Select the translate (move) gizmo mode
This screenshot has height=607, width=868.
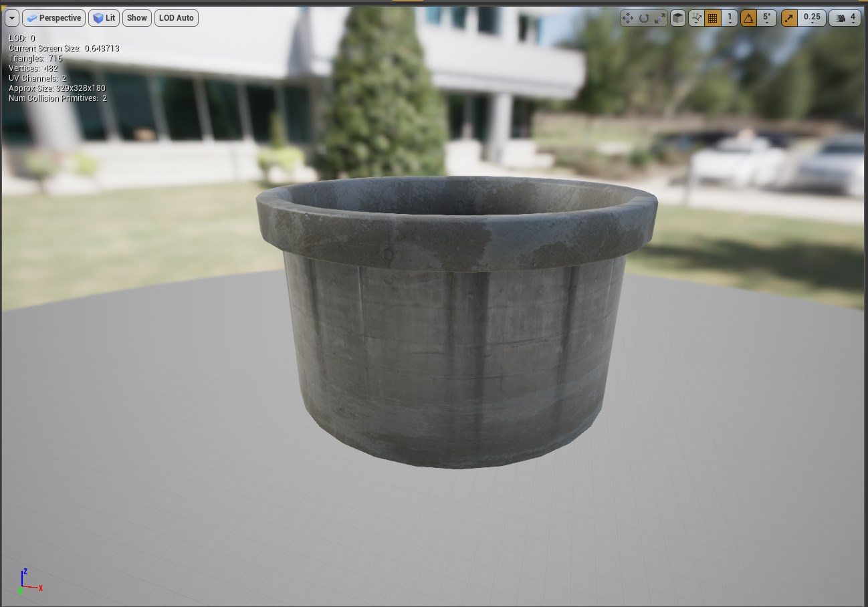(628, 18)
